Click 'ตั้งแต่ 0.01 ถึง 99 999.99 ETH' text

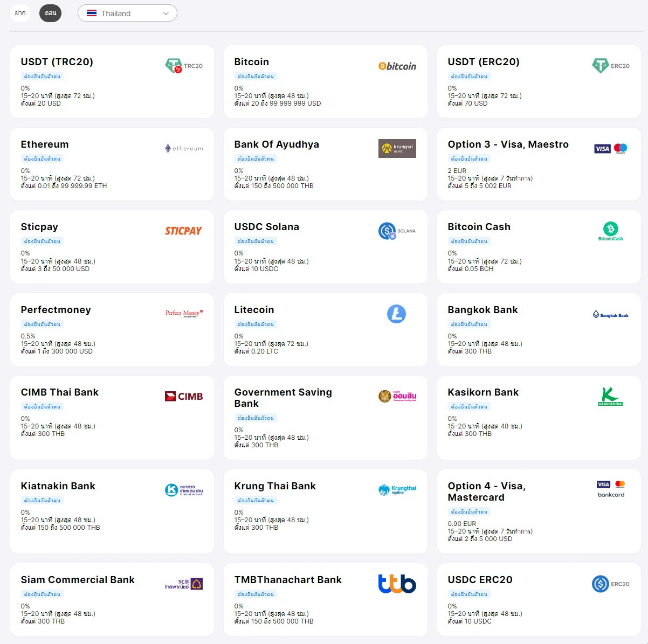click(x=64, y=186)
